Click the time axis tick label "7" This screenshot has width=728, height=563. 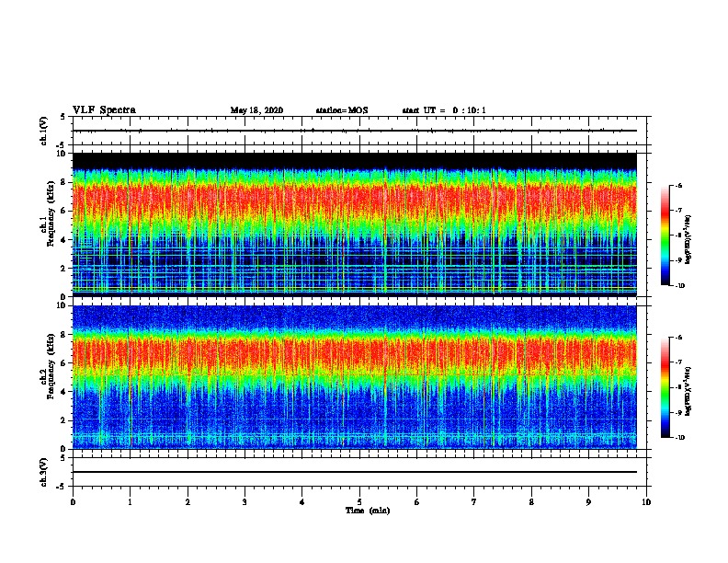coord(474,502)
